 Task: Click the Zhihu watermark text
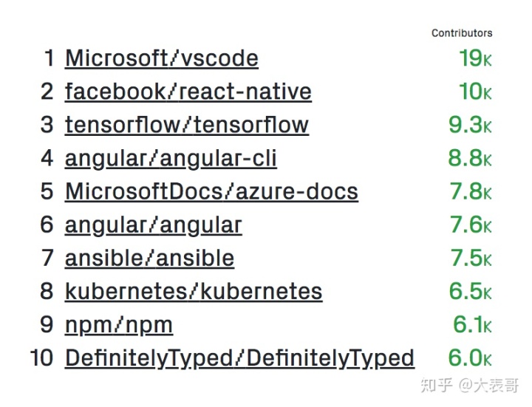pyautogui.click(x=470, y=386)
